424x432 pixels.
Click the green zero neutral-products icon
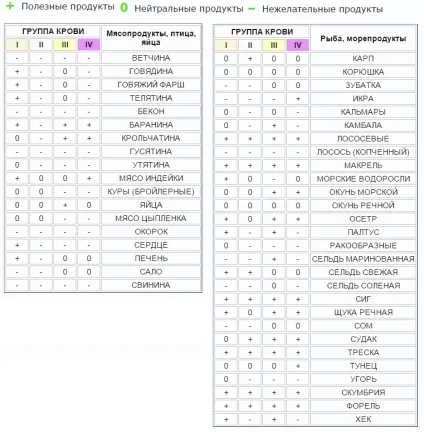(x=124, y=7)
